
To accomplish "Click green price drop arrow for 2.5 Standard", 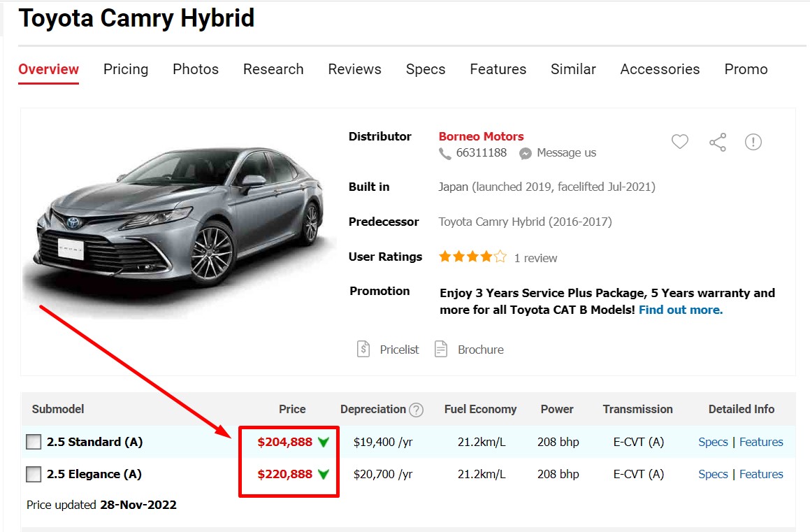I will [324, 442].
